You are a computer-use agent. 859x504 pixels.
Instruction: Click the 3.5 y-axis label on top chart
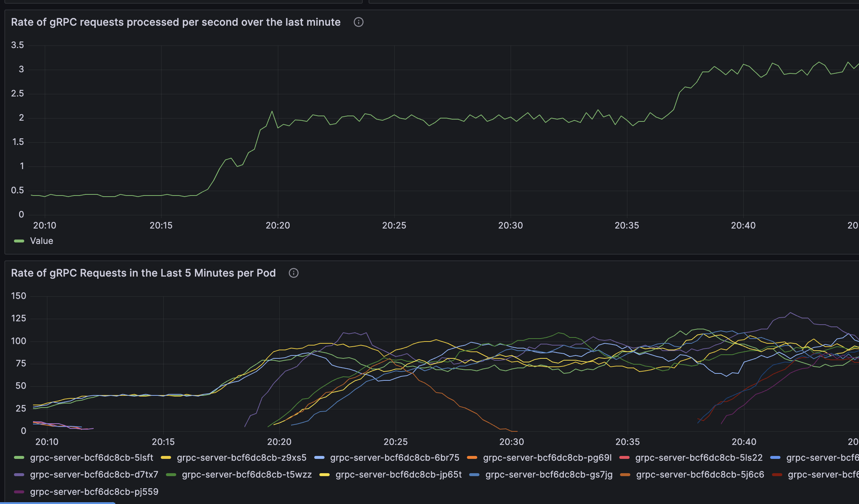(x=17, y=45)
